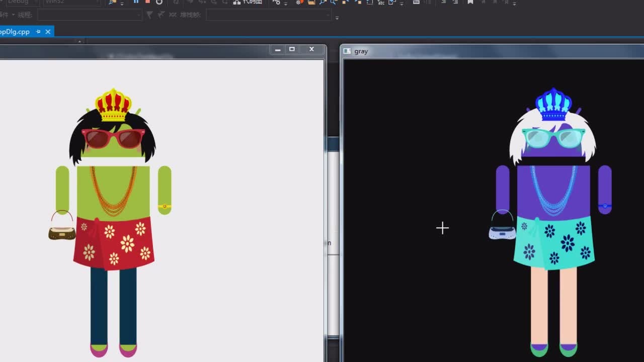Click the gray window's title icon
This screenshot has width=644, height=362.
click(x=347, y=51)
